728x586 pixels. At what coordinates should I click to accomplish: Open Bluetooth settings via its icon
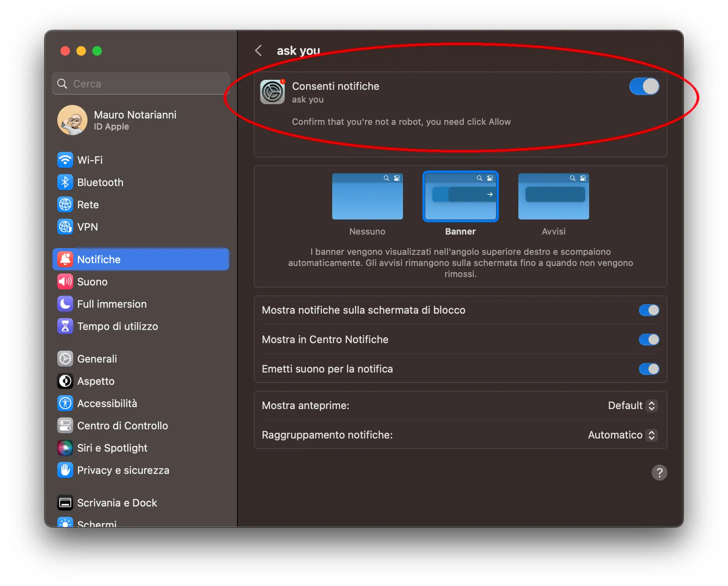[x=66, y=182]
